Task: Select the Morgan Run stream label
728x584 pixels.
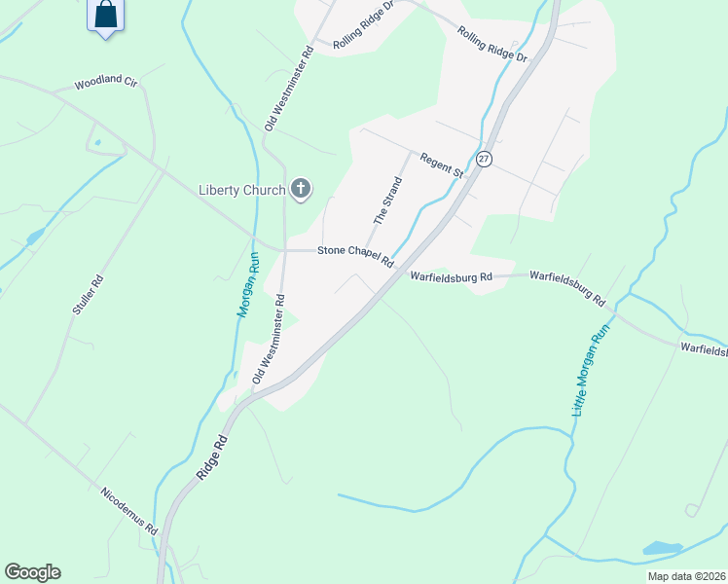Action: (248, 284)
